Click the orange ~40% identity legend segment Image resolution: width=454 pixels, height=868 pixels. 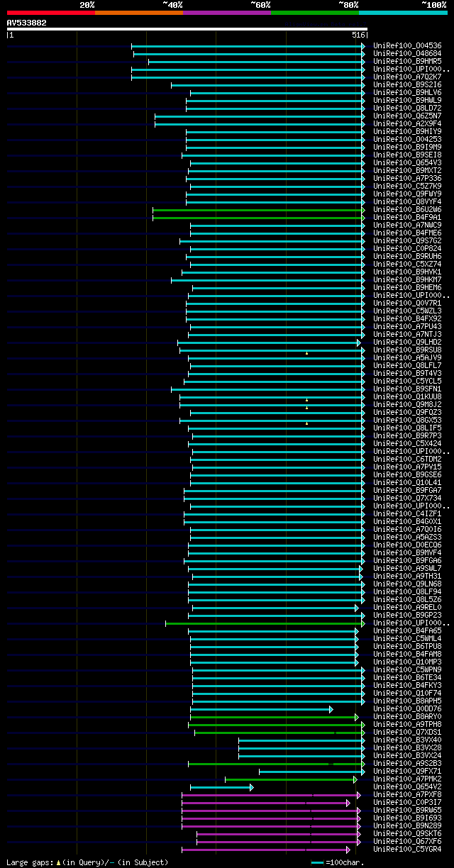point(138,13)
